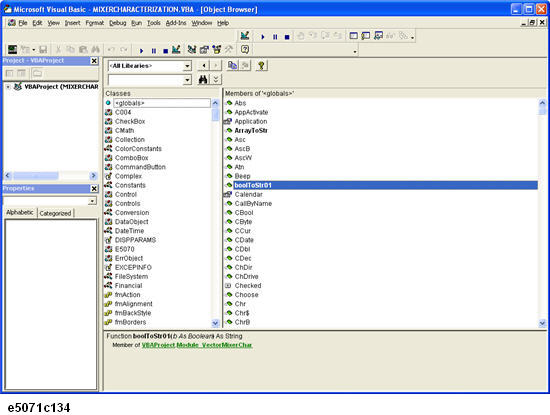Screen dimensions: 550x415
Task: Click Classes list scroll down arrow
Action: pos(215,323)
